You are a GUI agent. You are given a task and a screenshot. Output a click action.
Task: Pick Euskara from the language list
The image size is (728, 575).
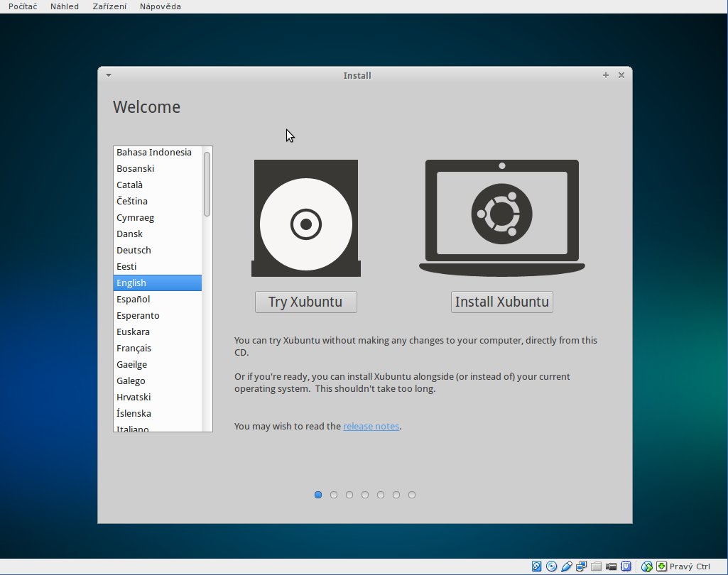pyautogui.click(x=158, y=332)
